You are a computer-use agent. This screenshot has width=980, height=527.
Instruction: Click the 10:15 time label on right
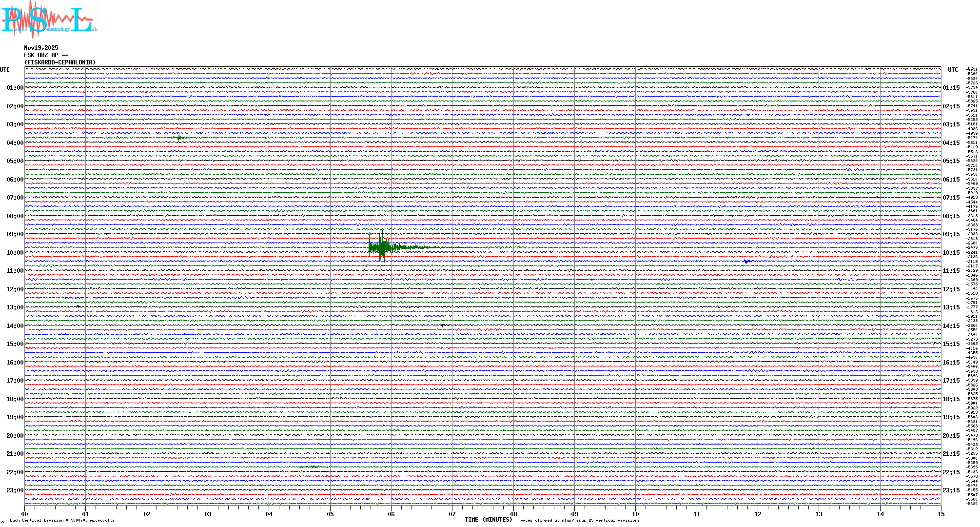click(951, 253)
